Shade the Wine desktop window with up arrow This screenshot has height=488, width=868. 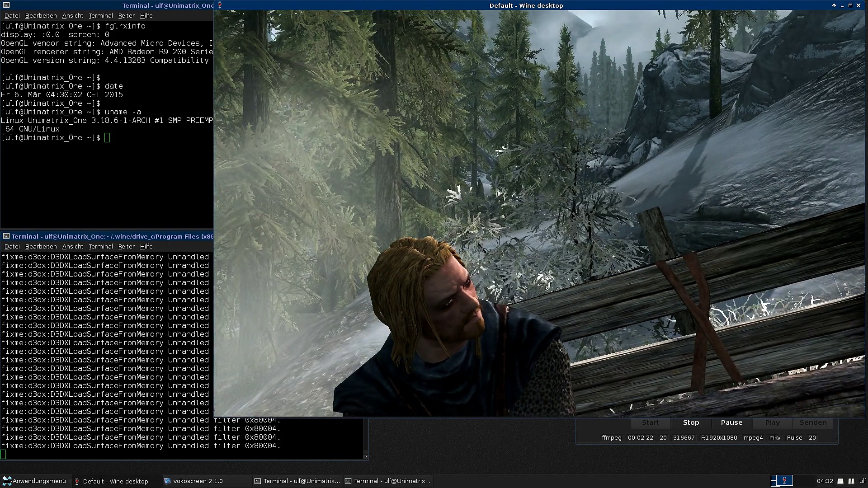click(834, 5)
